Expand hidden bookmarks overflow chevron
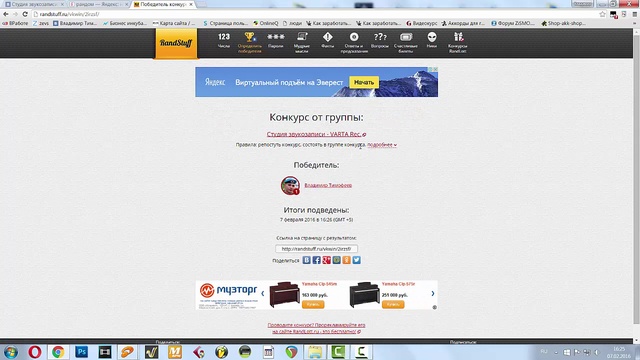The width and height of the screenshot is (640, 360). [x=635, y=23]
